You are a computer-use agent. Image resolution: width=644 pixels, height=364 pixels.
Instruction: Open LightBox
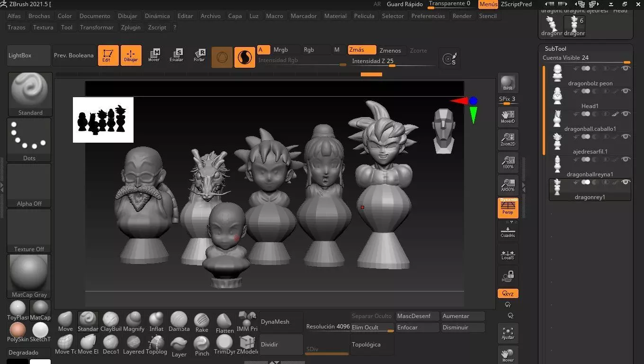tap(28, 55)
